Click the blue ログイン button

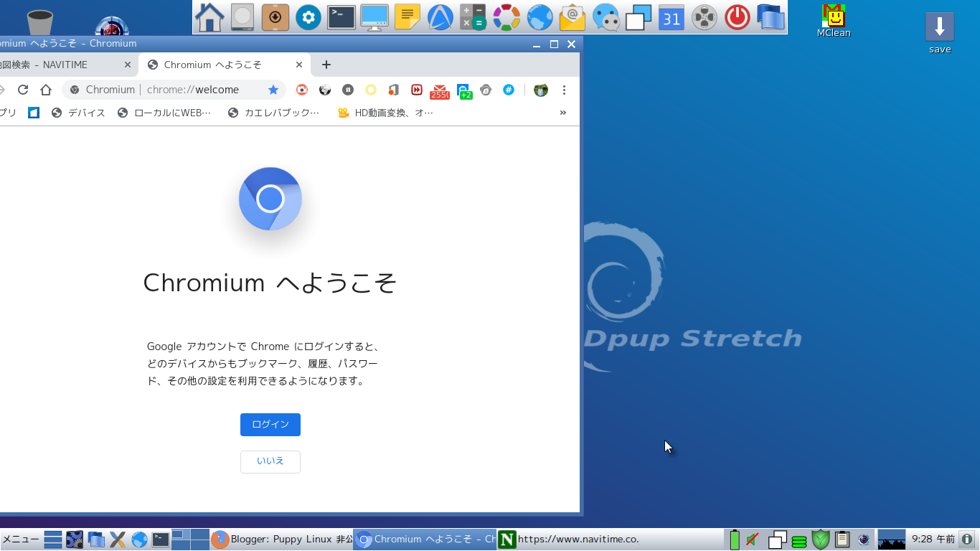pos(270,425)
